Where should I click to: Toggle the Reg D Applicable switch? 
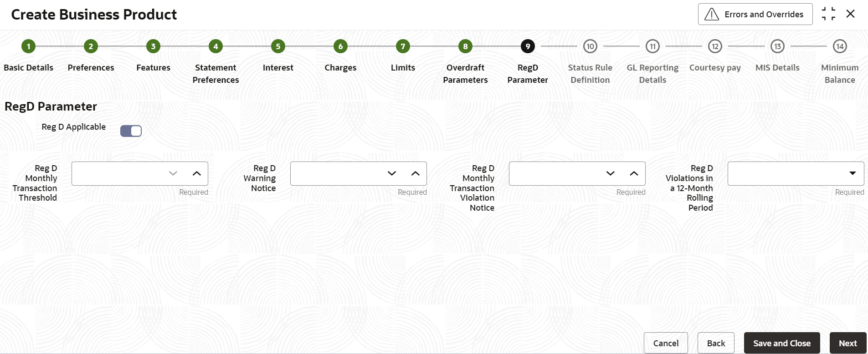click(131, 131)
